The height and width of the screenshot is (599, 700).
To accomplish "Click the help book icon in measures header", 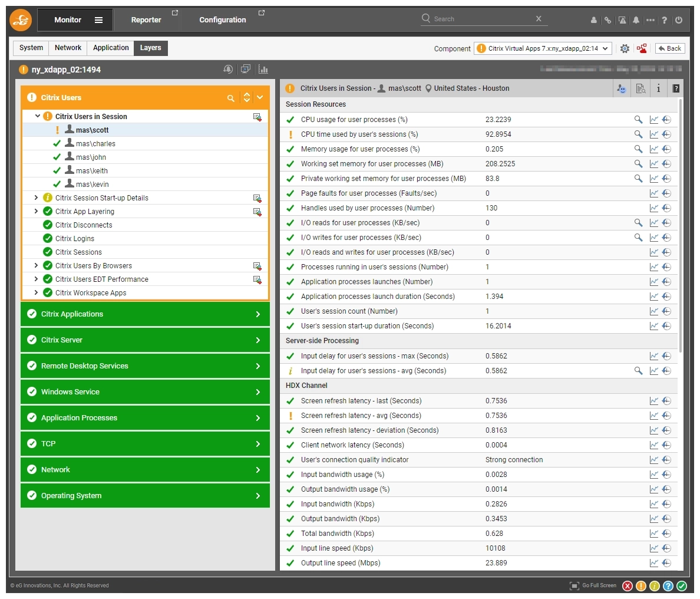I will pyautogui.click(x=676, y=88).
